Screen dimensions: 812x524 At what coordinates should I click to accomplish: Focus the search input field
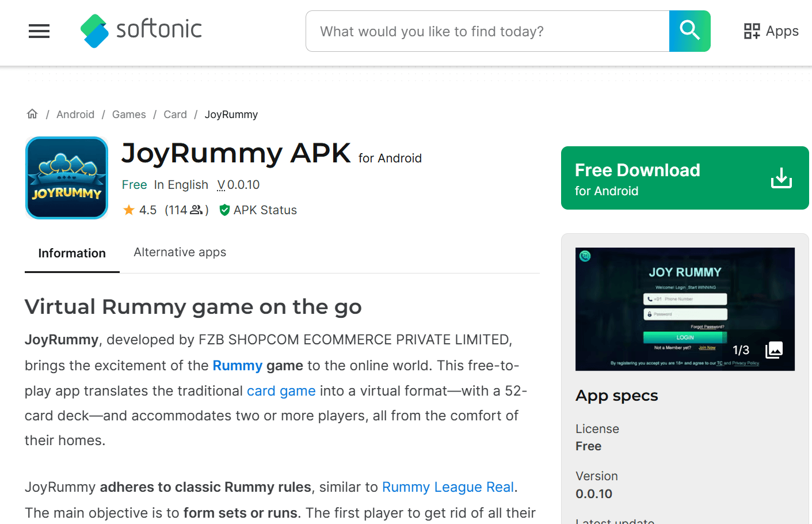coord(487,31)
